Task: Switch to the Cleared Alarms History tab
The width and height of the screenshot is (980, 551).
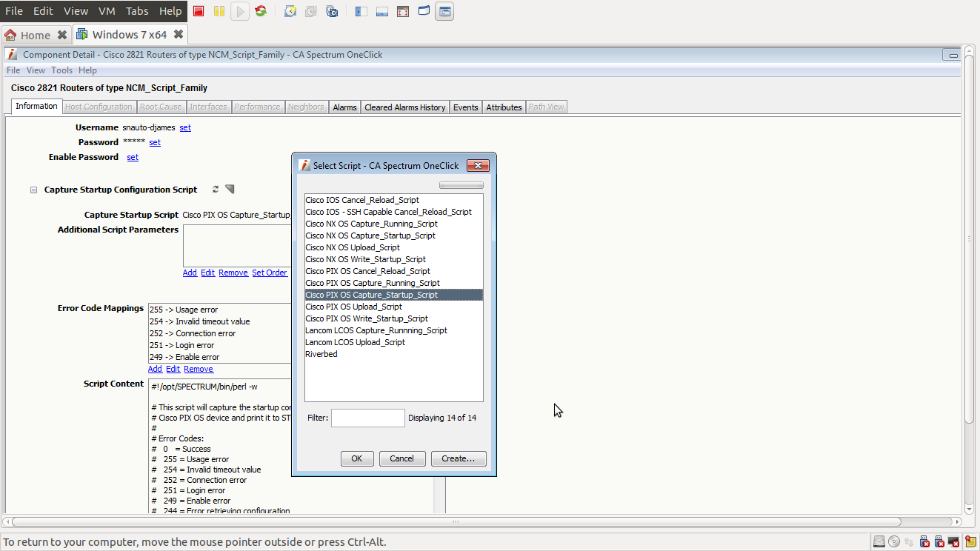Action: click(404, 107)
